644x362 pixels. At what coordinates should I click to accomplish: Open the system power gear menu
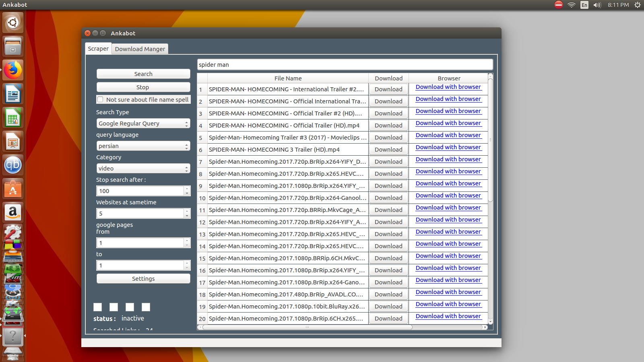[x=638, y=5]
